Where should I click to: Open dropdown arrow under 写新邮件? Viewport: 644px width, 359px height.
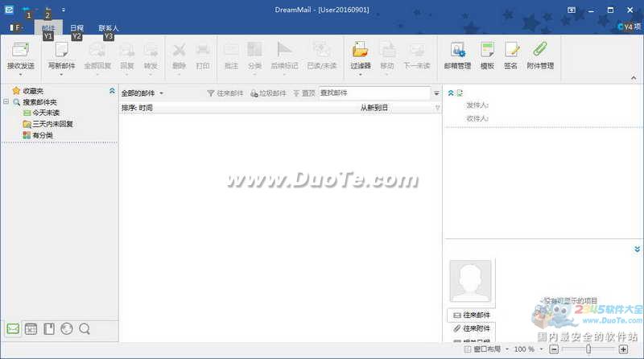tap(61, 75)
